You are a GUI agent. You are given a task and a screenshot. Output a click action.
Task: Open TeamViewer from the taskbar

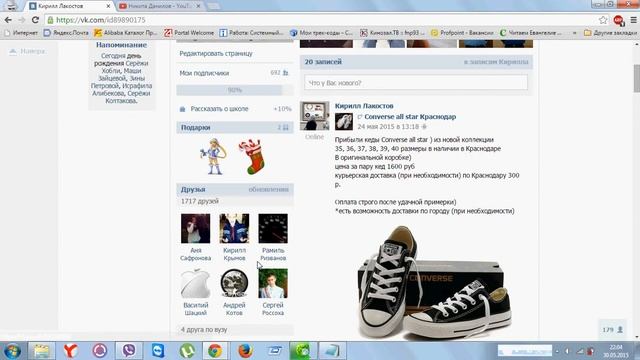(158, 351)
